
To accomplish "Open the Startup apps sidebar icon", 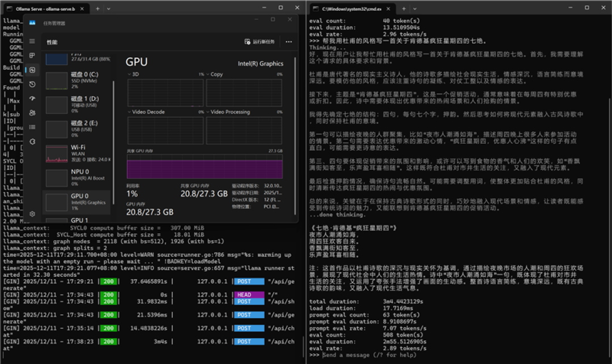I will click(x=32, y=99).
